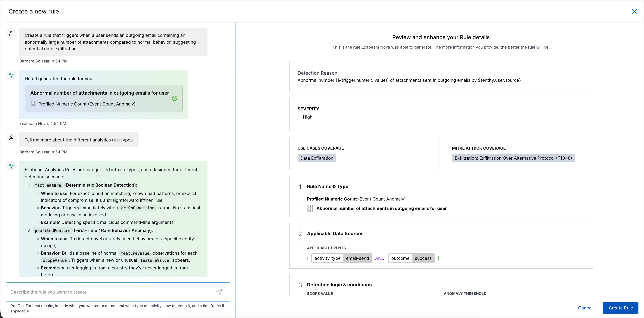Screen dimensions: 644x318
Task: Click the factFeature code label in chat
Action: point(48,185)
